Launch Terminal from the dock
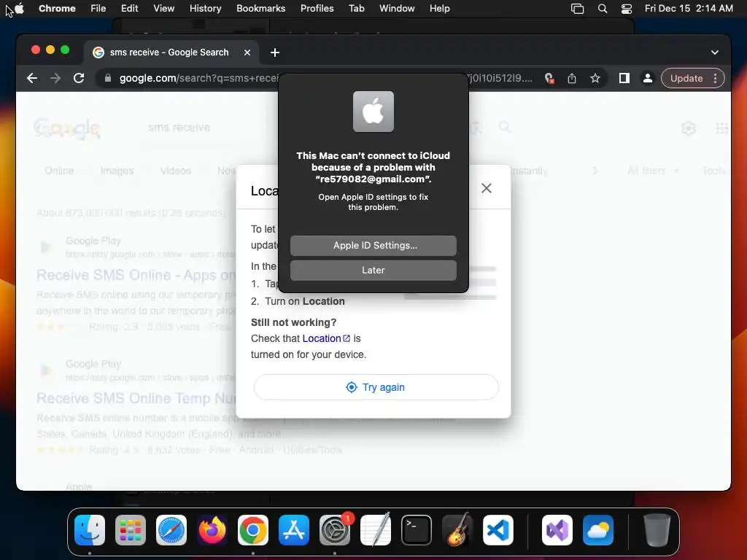Image resolution: width=747 pixels, height=560 pixels. pos(417,530)
